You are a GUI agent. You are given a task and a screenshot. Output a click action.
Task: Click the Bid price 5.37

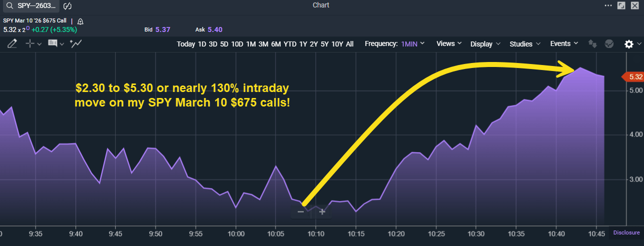tap(163, 30)
